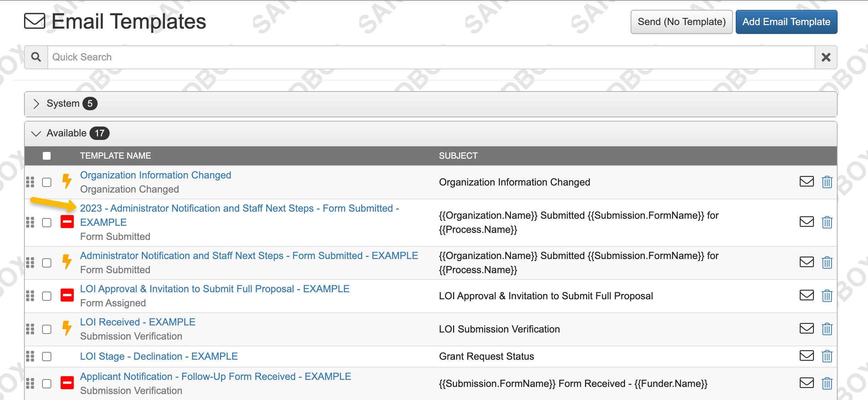This screenshot has width=868, height=400.
Task: Click the Add Email Template button
Action: [x=786, y=22]
